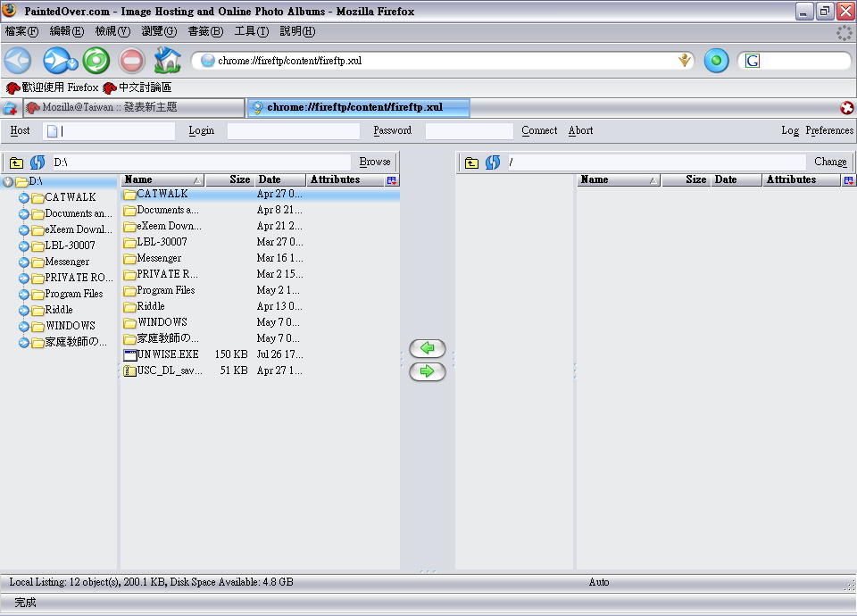Click the local parent directory up icon
This screenshot has height=616, width=857.
pyautogui.click(x=17, y=162)
